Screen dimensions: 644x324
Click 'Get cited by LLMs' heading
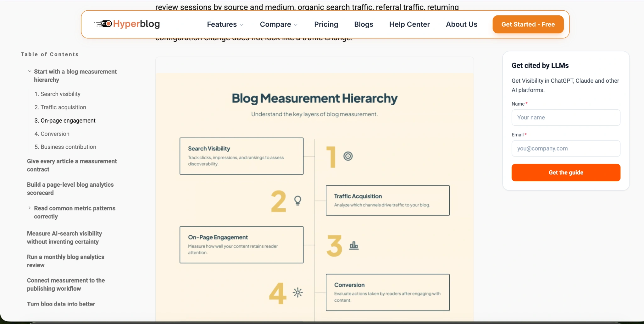pos(540,65)
